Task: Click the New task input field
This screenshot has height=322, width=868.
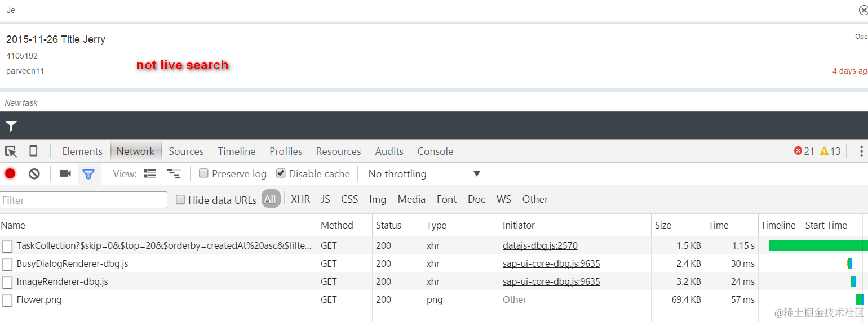Action: point(434,103)
